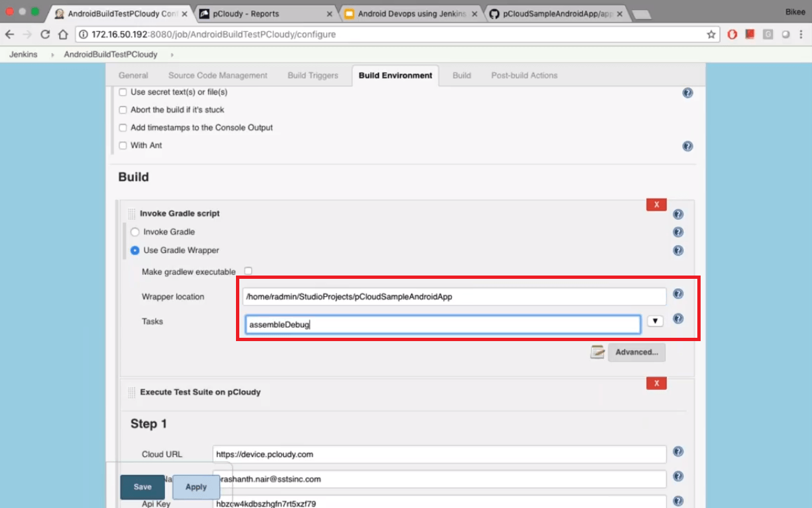Grab the Invoke Gradle script drag handle
812x508 pixels.
(x=131, y=214)
